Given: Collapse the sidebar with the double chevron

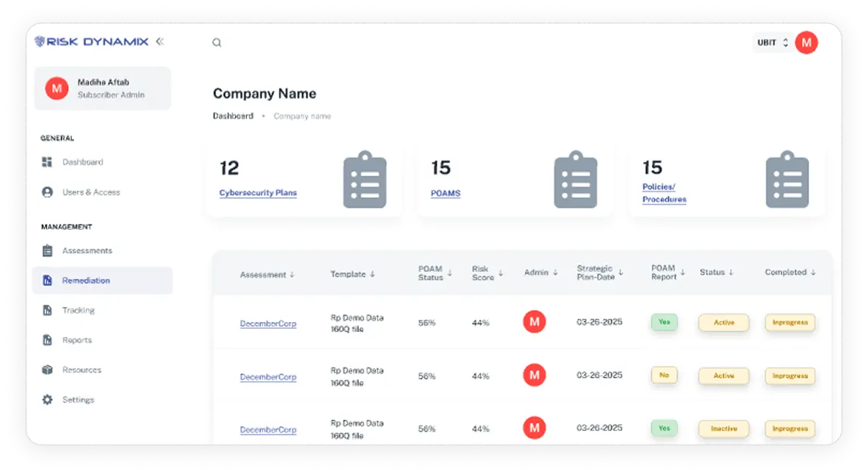Looking at the screenshot, I should point(159,42).
